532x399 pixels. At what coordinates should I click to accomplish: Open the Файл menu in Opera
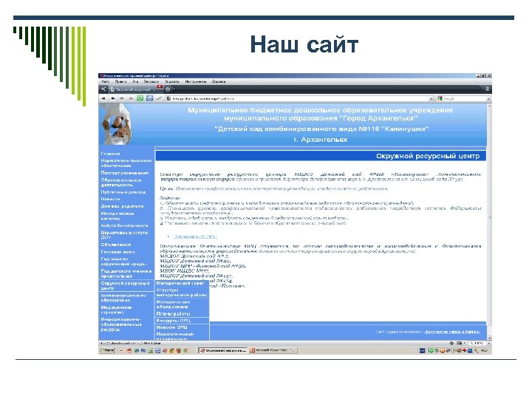[x=106, y=82]
